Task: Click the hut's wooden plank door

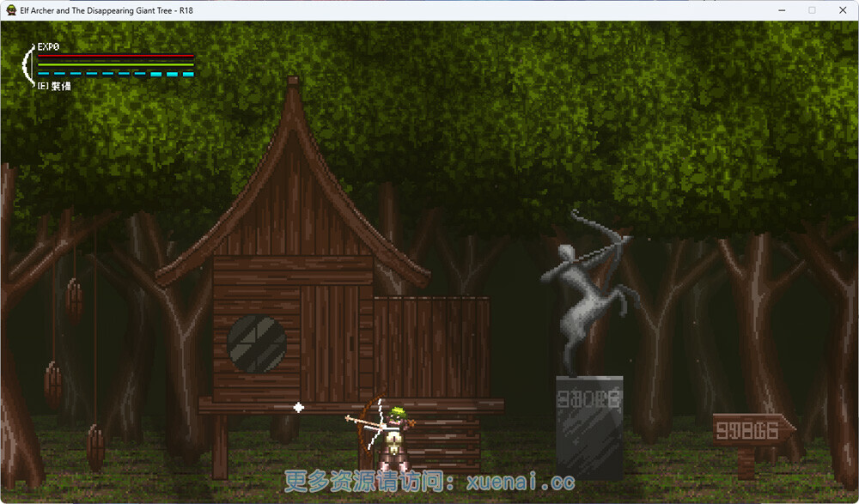Action: tap(330, 342)
